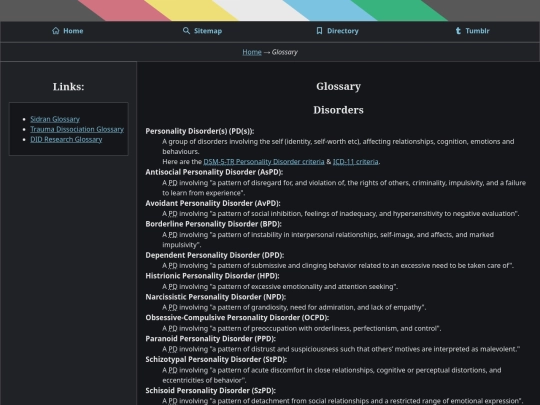The image size is (540, 405).
Task: Click the Personality Disorder(s) (PD(s)) term
Action: pos(200,131)
